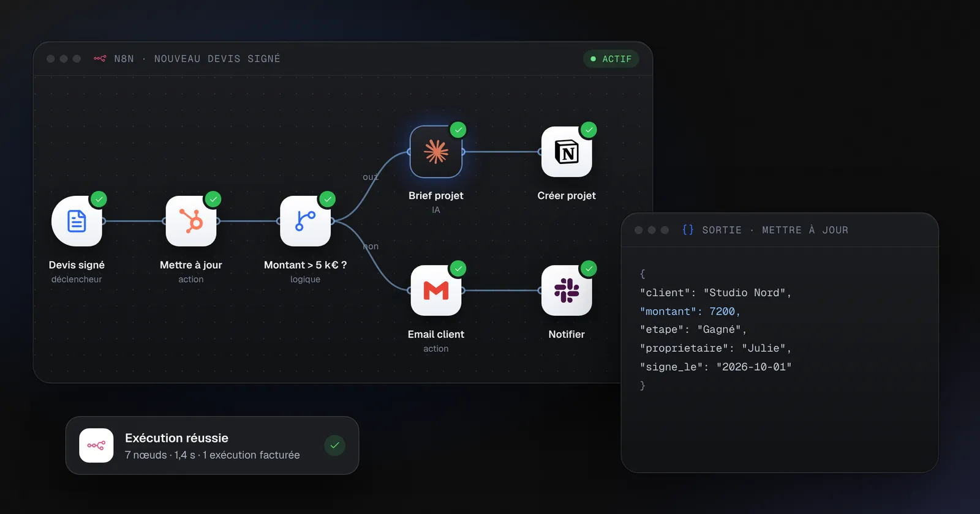Select the "proprietaire": "Julie" JSON line
Viewport: 980px width, 514px height.
point(715,348)
